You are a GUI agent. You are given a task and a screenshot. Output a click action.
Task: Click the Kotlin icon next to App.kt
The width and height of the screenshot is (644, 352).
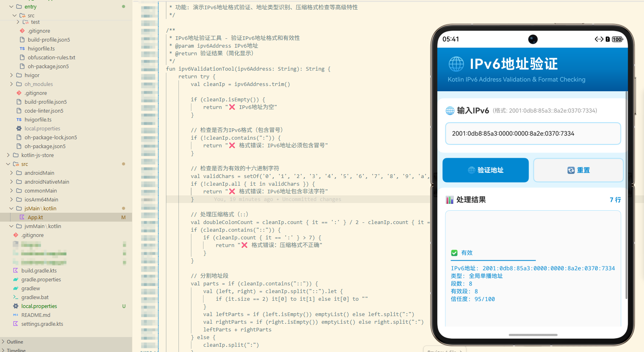(x=22, y=217)
